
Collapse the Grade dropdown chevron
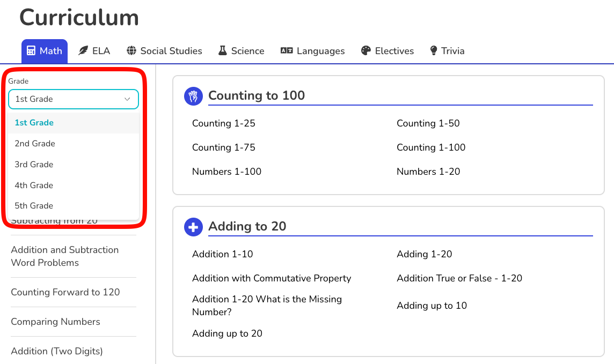(127, 99)
